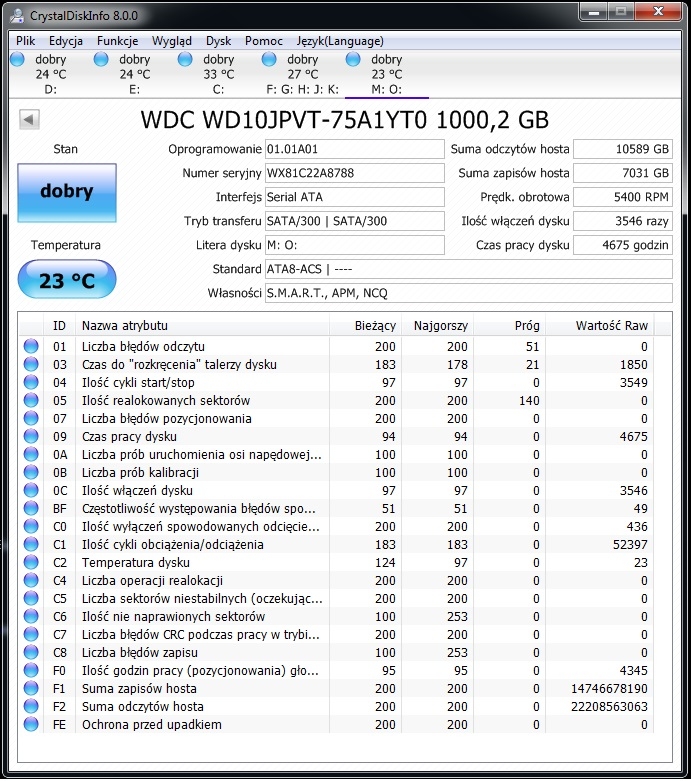Click the Oprogramowanie field 01.01A01
Viewport: 692px width, 781px height.
(354, 149)
